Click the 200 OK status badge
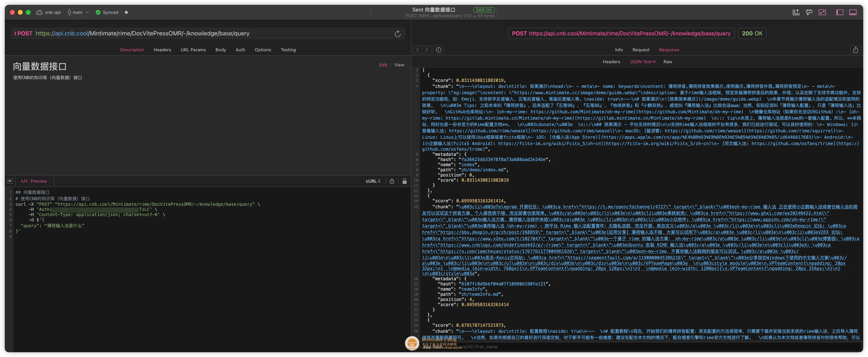Image resolution: width=868 pixels, height=357 pixels. [752, 33]
